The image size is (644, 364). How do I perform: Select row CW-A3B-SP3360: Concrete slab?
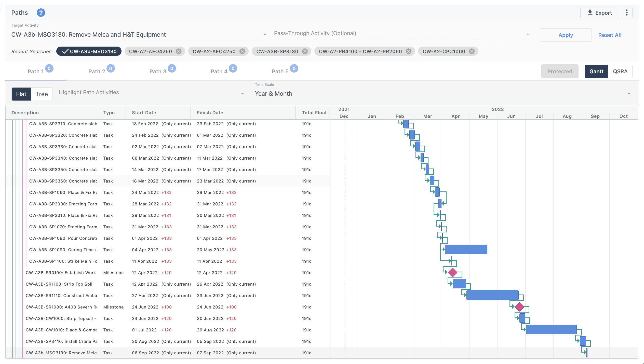168,181
